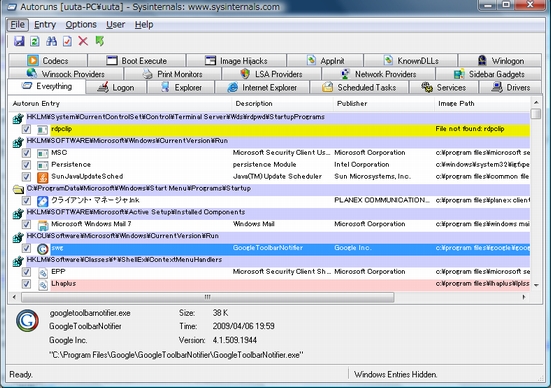Image resolution: width=551 pixels, height=388 pixels.
Task: Click the vertical scrollbar down arrow
Action: click(x=536, y=285)
